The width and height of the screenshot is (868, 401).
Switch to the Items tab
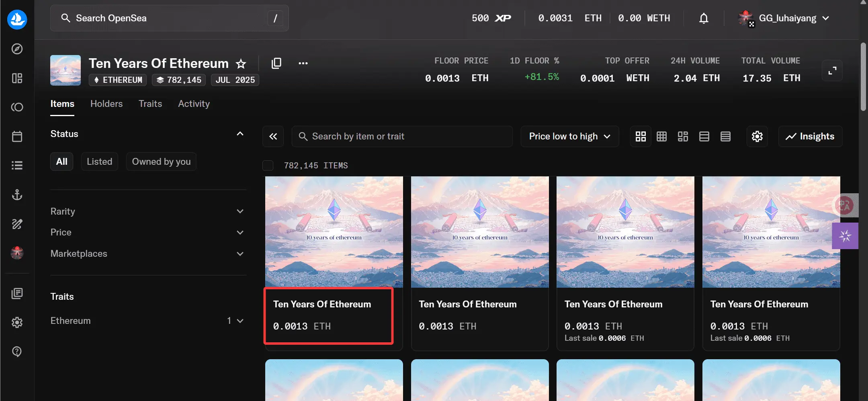[x=62, y=104]
